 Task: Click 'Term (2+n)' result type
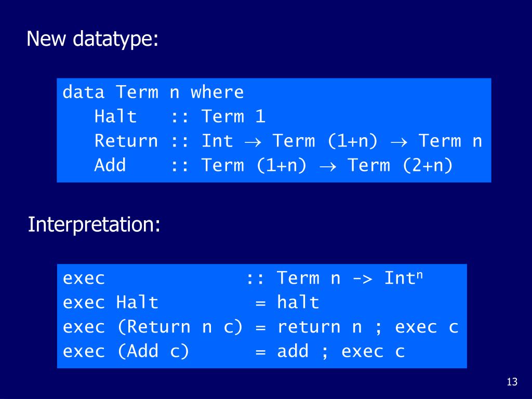click(401, 165)
